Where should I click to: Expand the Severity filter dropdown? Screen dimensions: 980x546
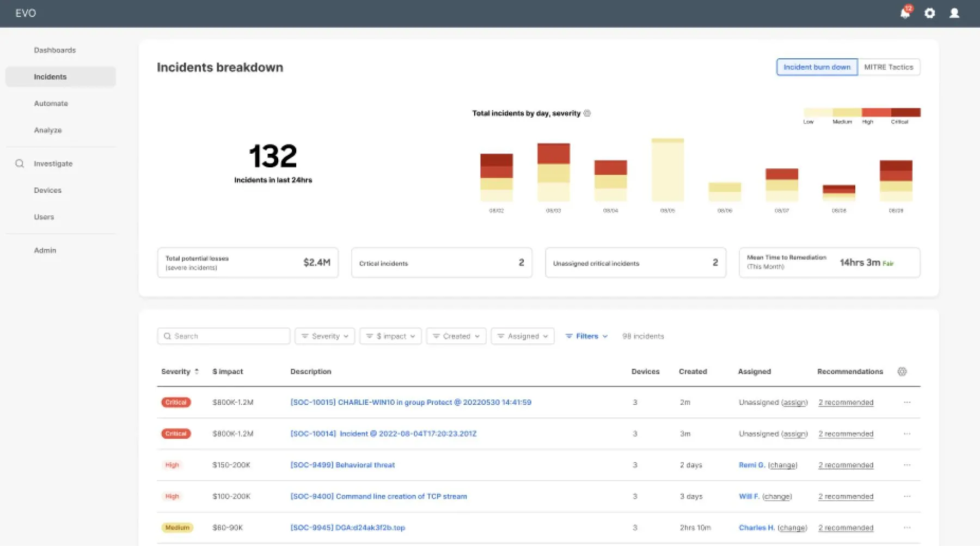(325, 336)
